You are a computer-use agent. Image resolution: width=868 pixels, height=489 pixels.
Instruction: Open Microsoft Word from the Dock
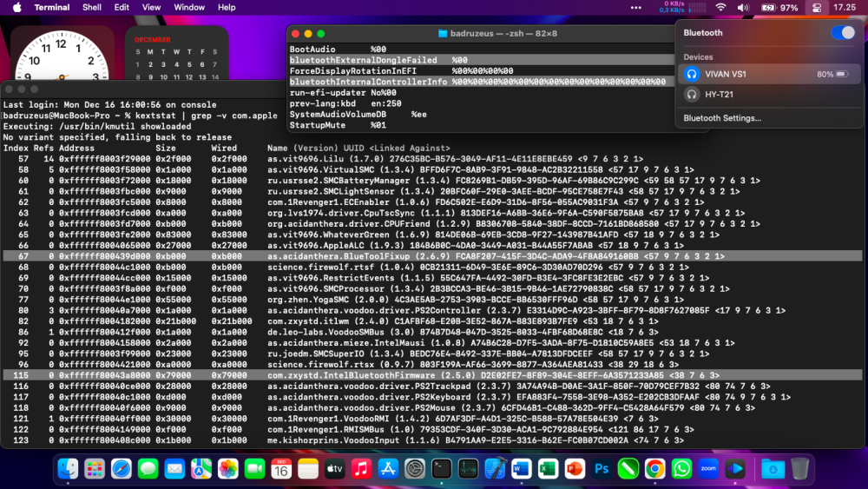pyautogui.click(x=522, y=469)
